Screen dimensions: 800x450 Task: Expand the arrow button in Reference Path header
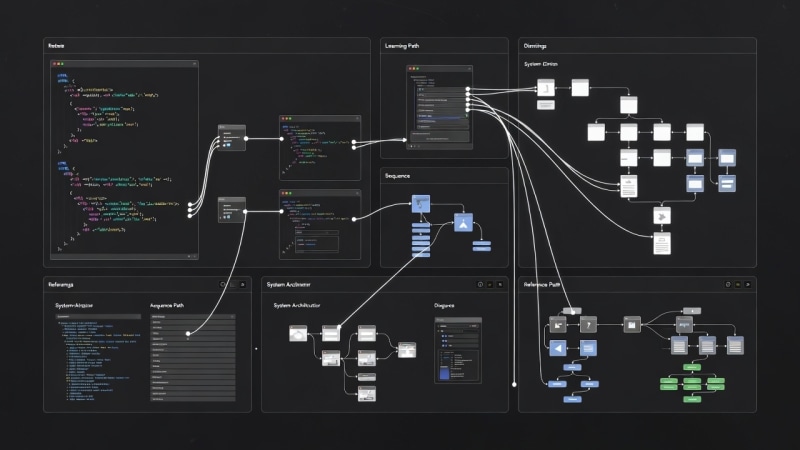click(x=749, y=285)
